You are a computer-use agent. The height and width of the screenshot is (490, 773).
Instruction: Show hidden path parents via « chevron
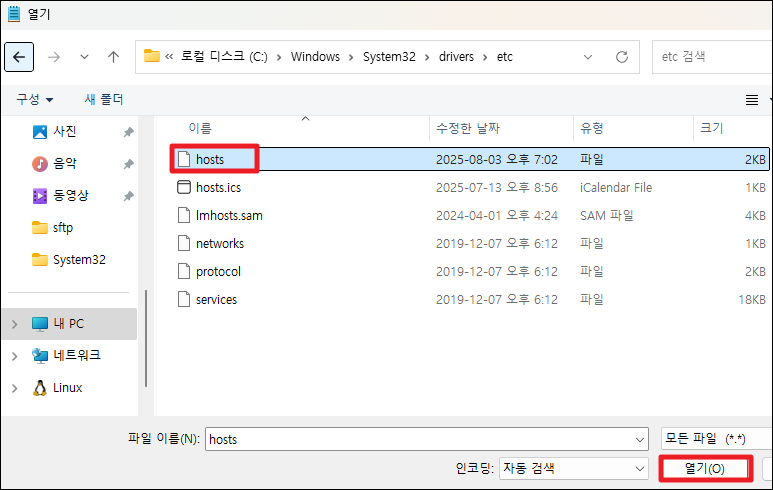169,57
